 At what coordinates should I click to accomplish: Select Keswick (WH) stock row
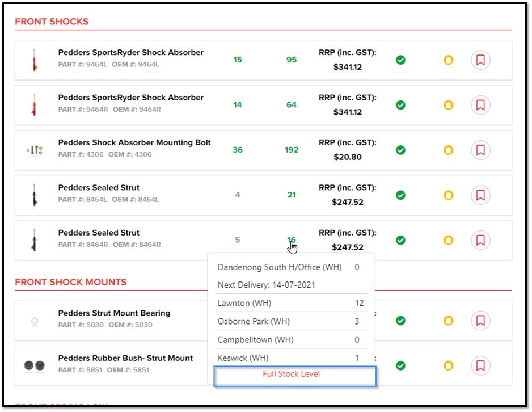(x=291, y=358)
